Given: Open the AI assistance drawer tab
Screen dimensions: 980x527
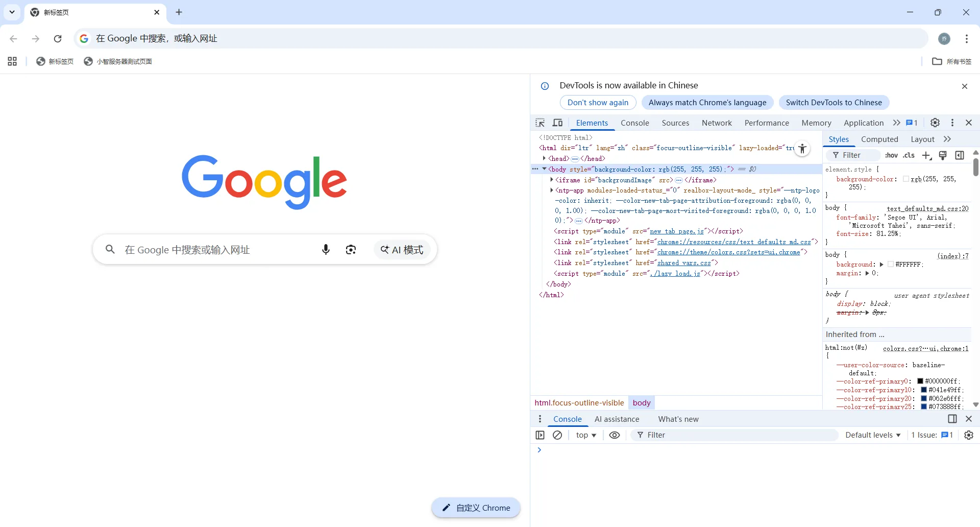Looking at the screenshot, I should coord(617,419).
